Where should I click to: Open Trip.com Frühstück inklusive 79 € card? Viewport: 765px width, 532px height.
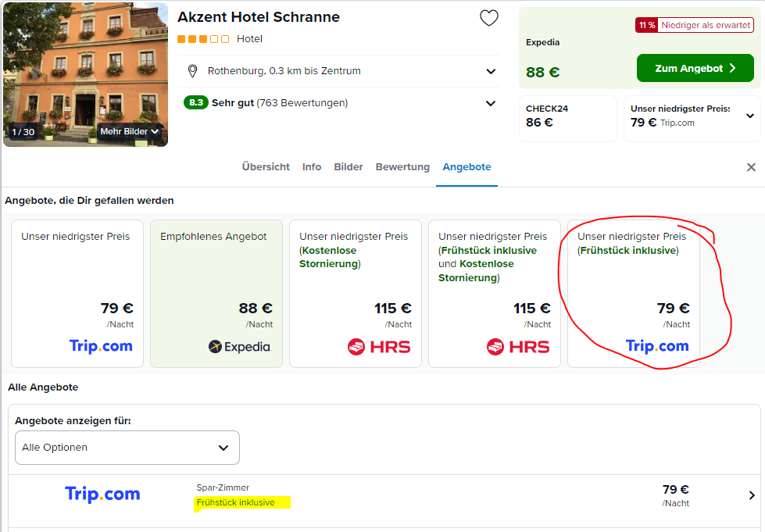(633, 294)
